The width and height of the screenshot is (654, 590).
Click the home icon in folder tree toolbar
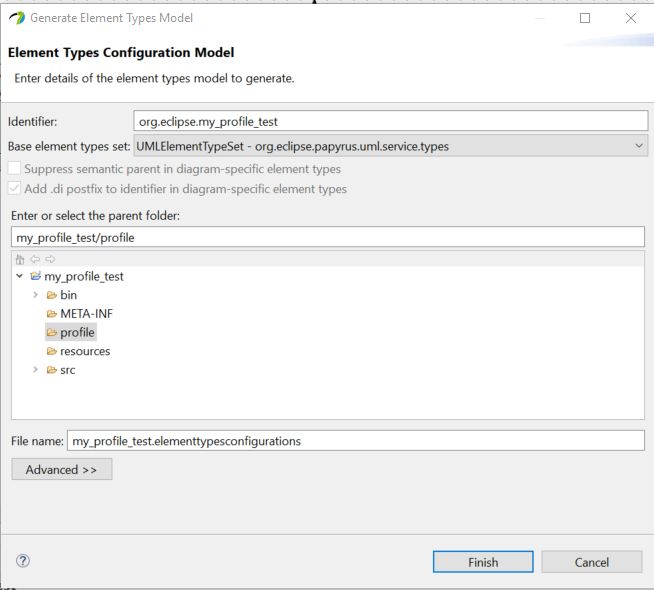point(20,259)
